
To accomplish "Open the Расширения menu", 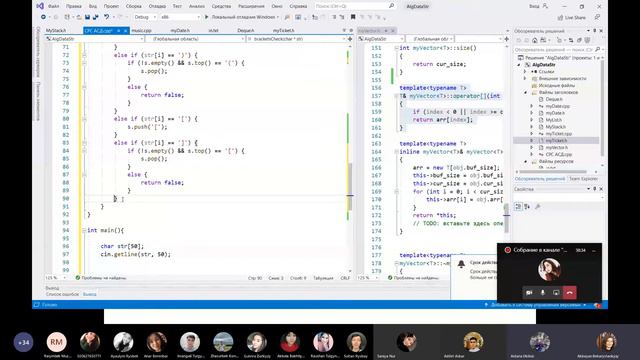I will 251,7.
